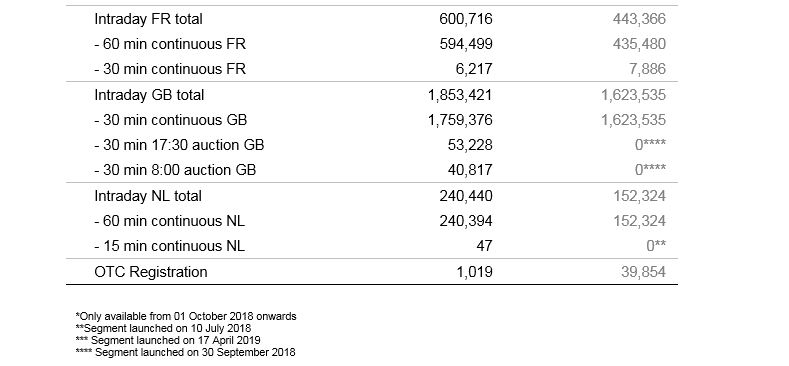Click the 594,499 value
This screenshot has width=789, height=366.
[466, 44]
